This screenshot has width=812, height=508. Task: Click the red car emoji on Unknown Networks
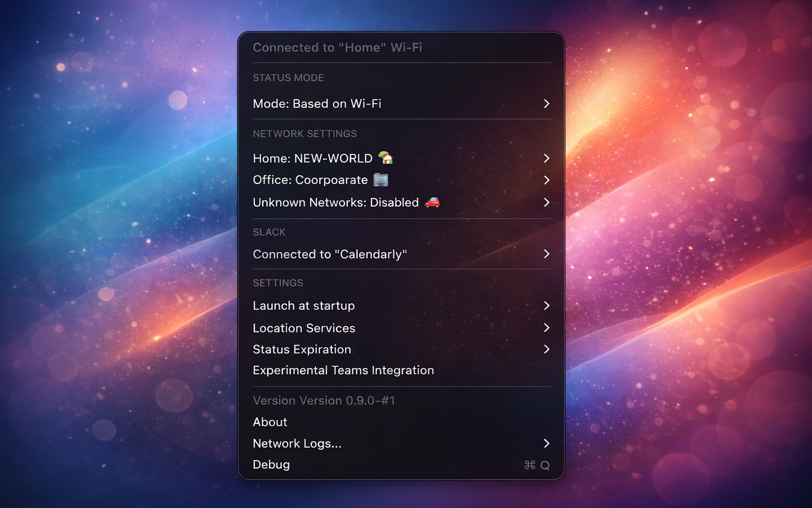click(432, 202)
